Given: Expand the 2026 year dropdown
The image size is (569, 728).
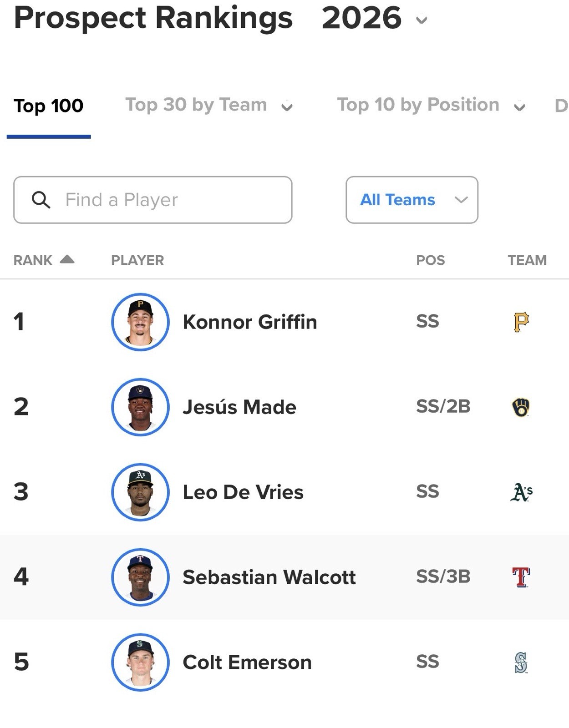Looking at the screenshot, I should [422, 20].
